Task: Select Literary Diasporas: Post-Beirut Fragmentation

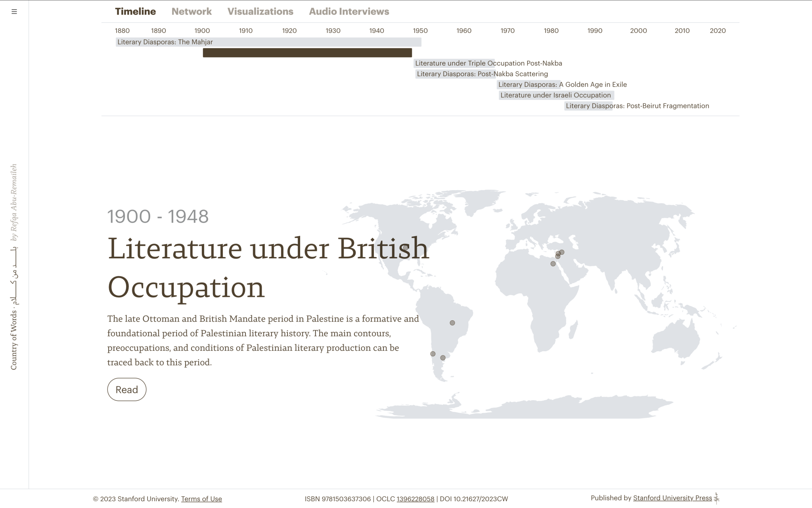Action: (x=637, y=106)
